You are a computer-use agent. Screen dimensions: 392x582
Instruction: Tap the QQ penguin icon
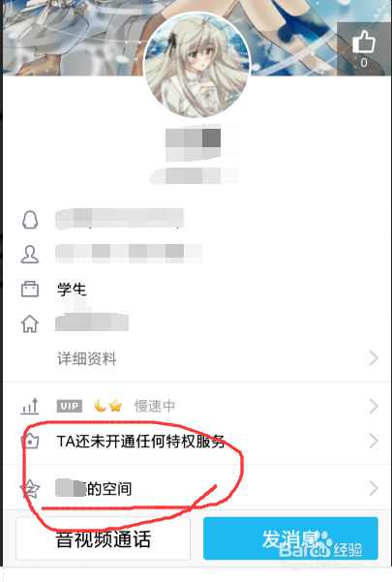click(x=30, y=220)
